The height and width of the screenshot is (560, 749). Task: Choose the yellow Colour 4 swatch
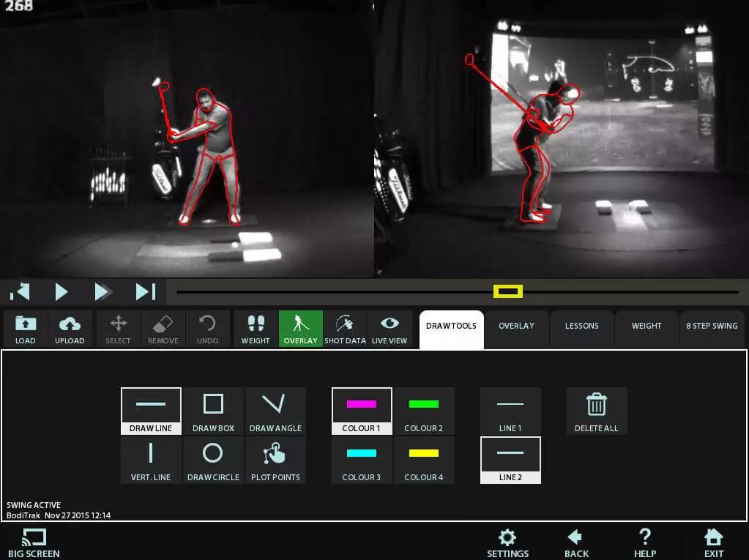click(424, 460)
